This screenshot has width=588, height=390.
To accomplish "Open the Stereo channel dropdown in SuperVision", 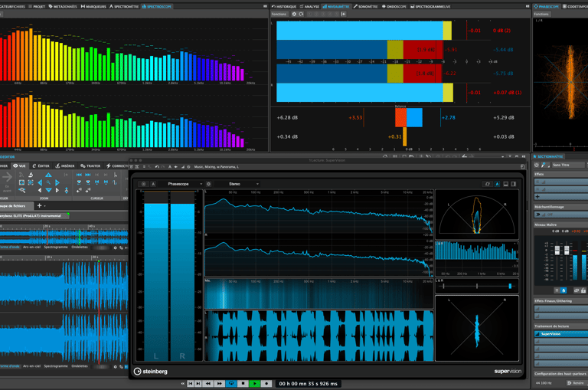I will tap(237, 184).
